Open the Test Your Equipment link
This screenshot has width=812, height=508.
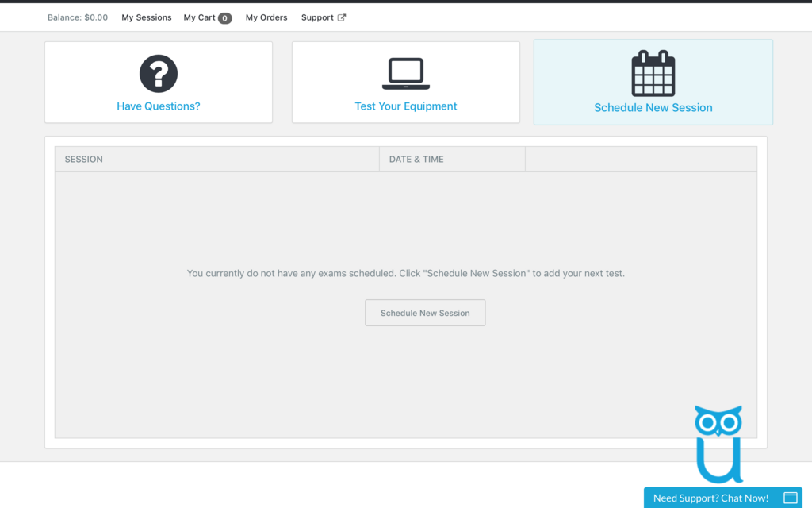click(x=405, y=106)
